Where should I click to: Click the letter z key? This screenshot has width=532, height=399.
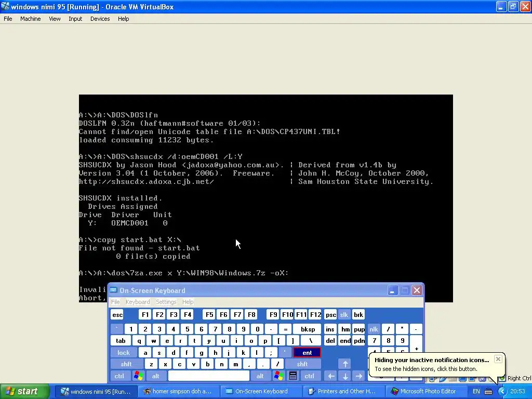(x=151, y=364)
